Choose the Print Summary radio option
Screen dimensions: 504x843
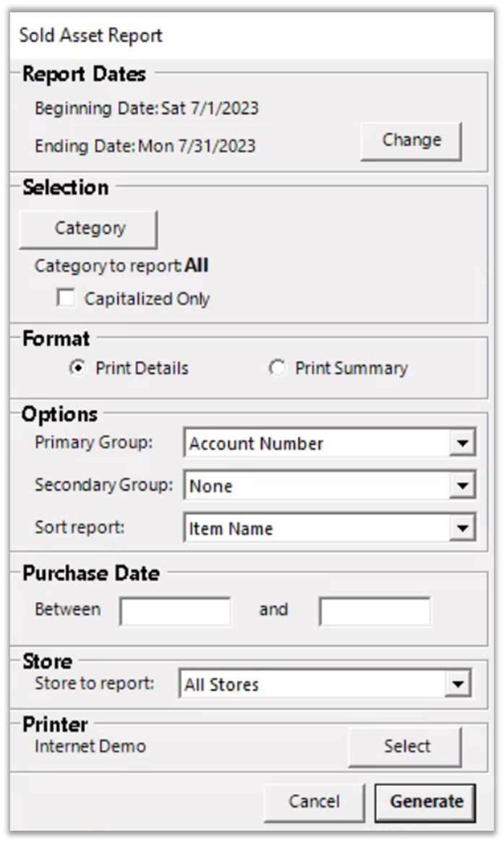coord(277,368)
